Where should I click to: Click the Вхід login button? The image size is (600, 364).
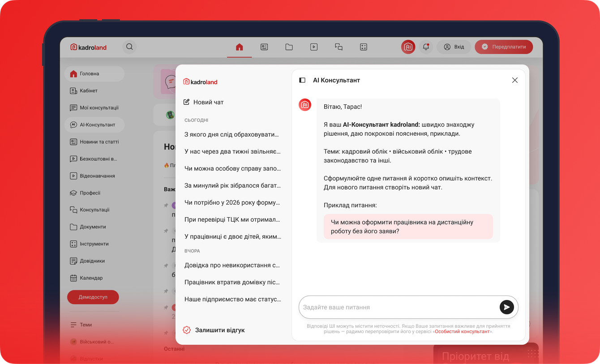point(454,47)
